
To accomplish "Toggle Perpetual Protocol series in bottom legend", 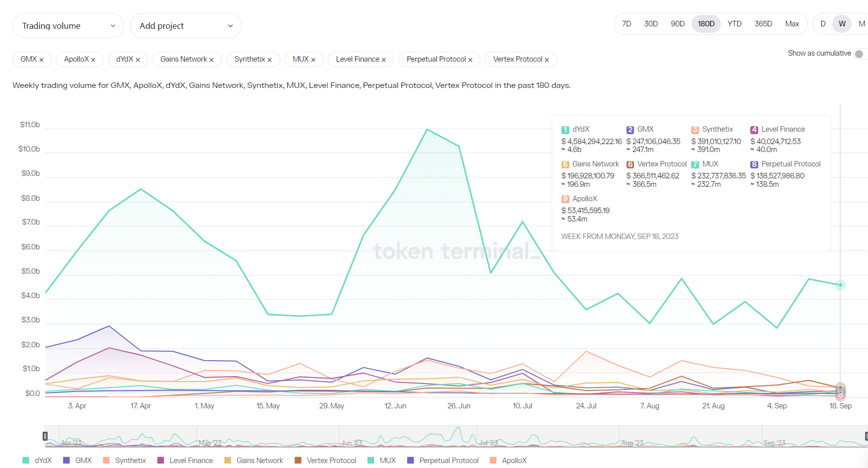I will tap(443, 461).
